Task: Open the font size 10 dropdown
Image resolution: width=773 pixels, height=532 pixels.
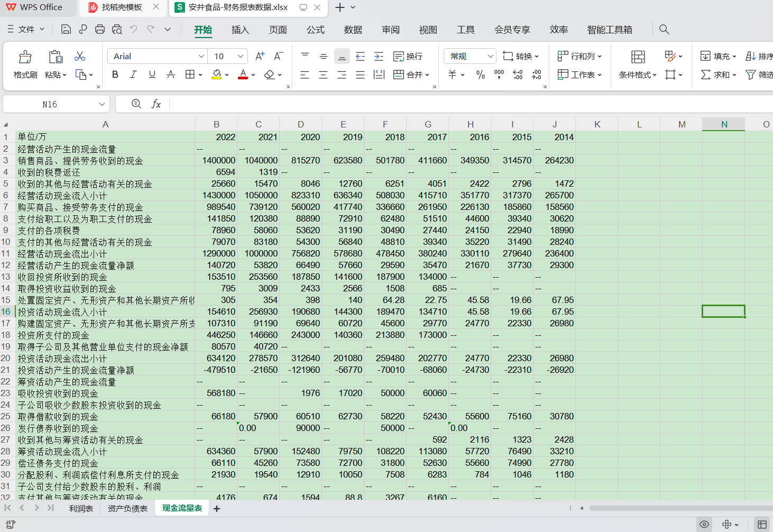Action: pos(241,56)
